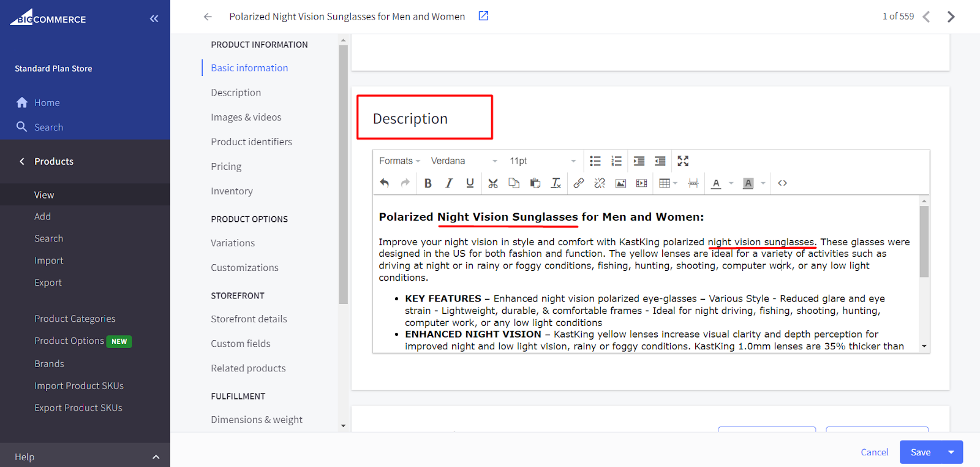Screen dimensions: 980x467
Task: Jump to Variations section
Action: point(233,243)
